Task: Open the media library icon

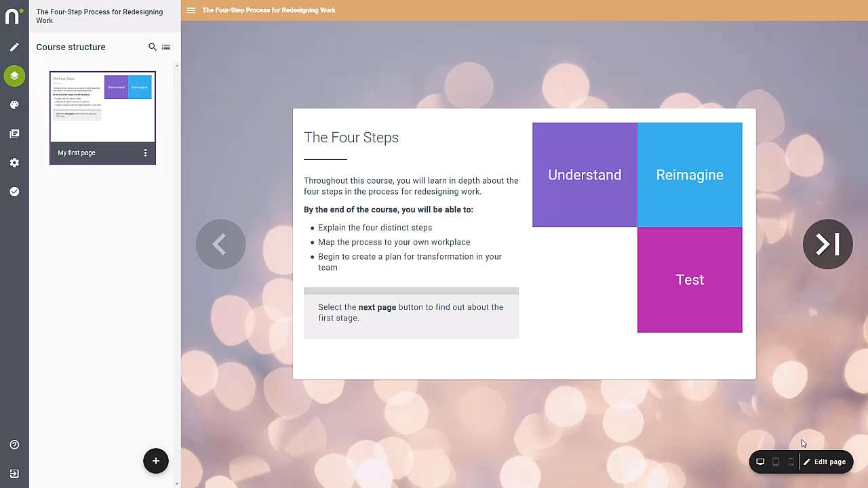Action: click(x=14, y=134)
